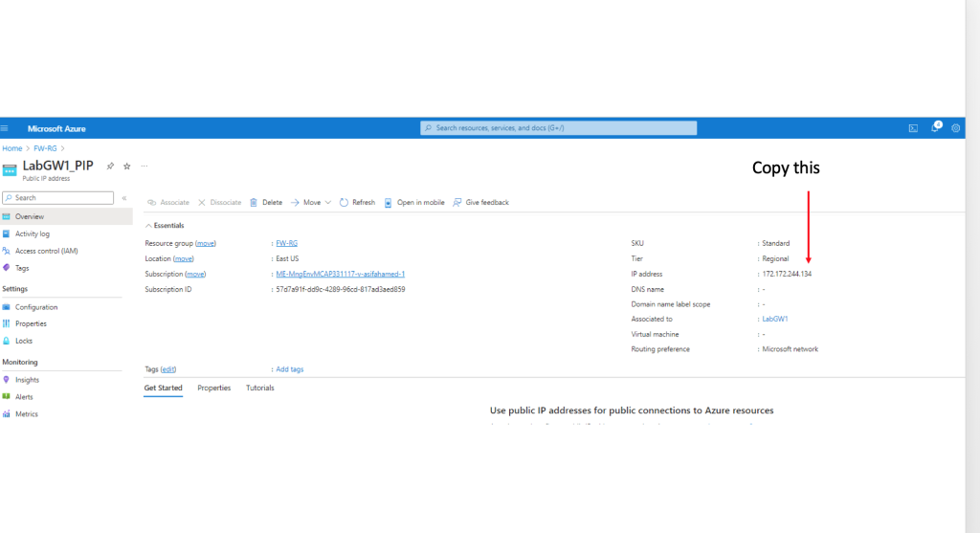Collapse the Essentials section
Viewport: 980px width, 533px height.
coord(149,225)
